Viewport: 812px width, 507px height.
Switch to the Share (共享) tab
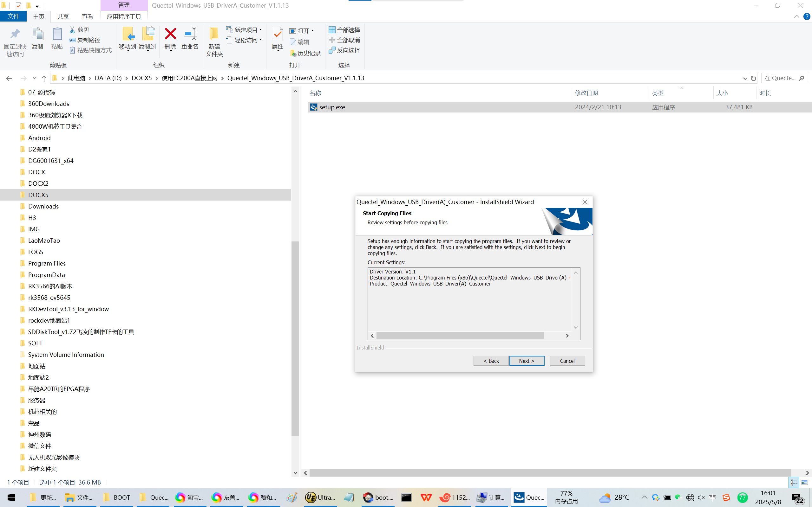63,16
